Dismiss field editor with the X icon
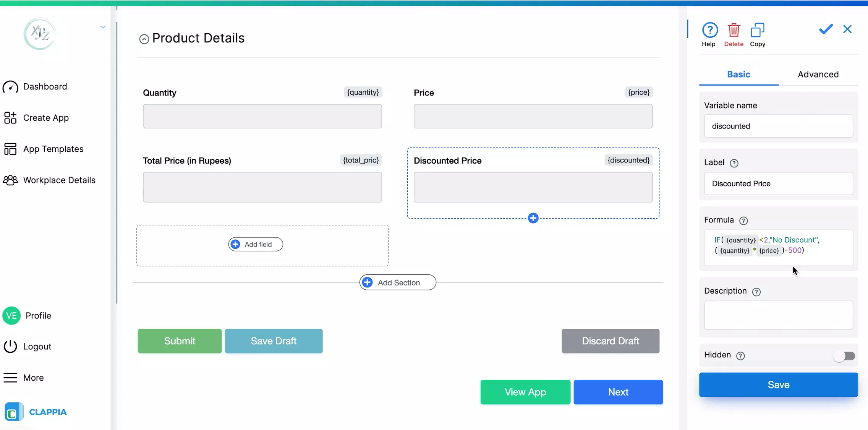 pos(847,29)
